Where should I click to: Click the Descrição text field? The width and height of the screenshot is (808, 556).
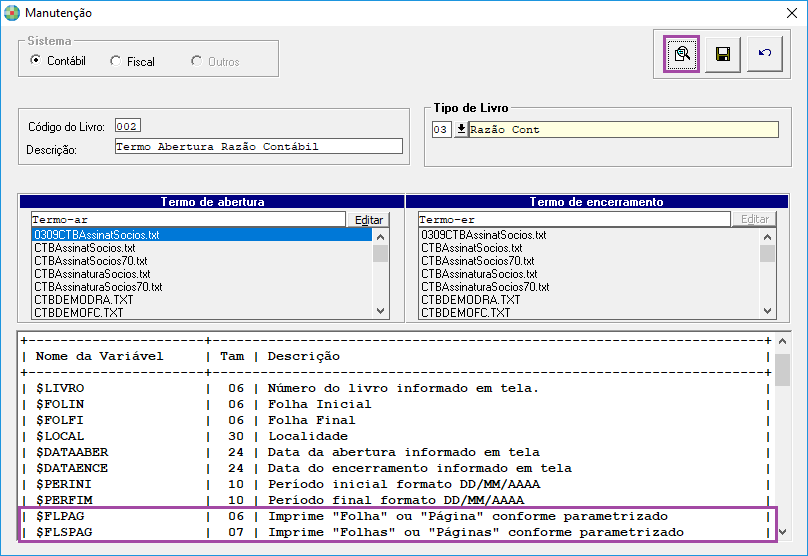[258, 146]
